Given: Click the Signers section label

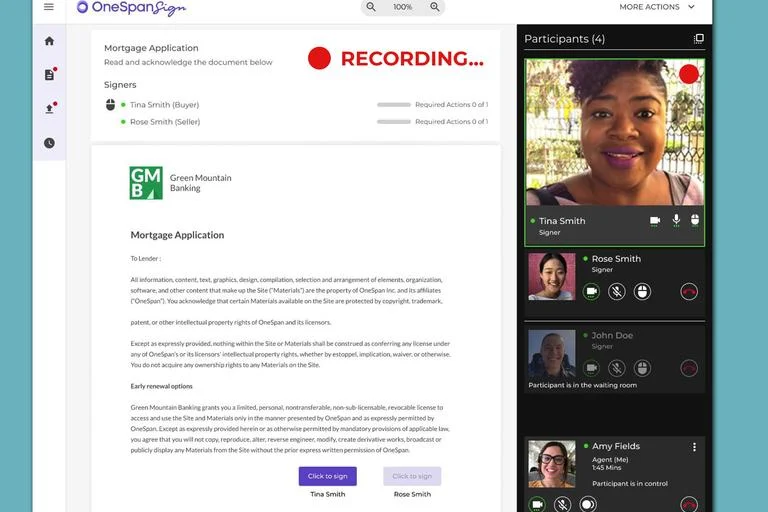Looking at the screenshot, I should [x=120, y=85].
